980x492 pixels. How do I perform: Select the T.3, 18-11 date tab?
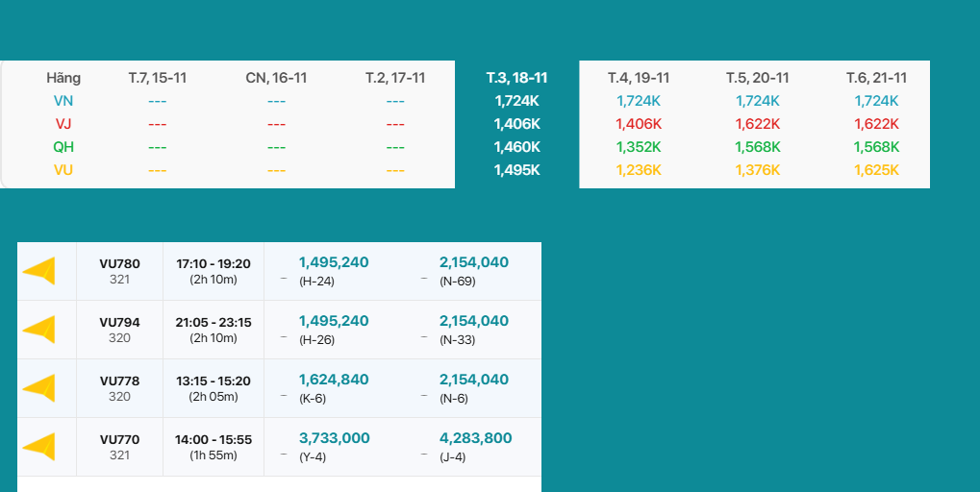click(516, 78)
